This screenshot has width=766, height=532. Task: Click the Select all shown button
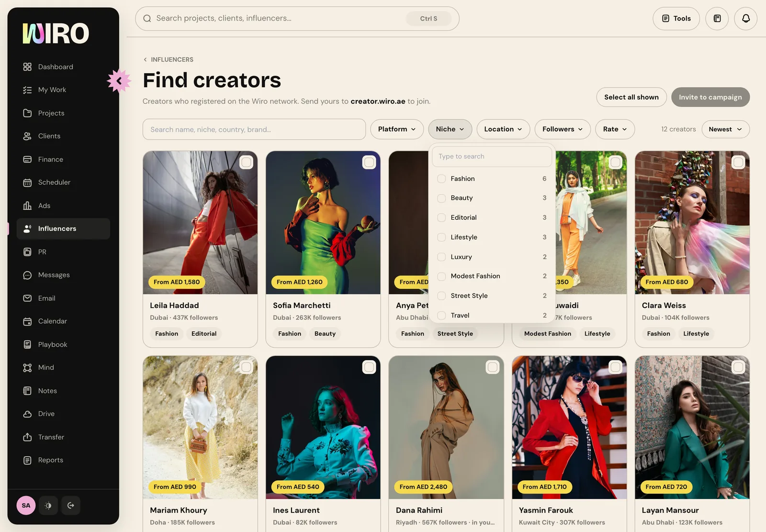coord(631,97)
